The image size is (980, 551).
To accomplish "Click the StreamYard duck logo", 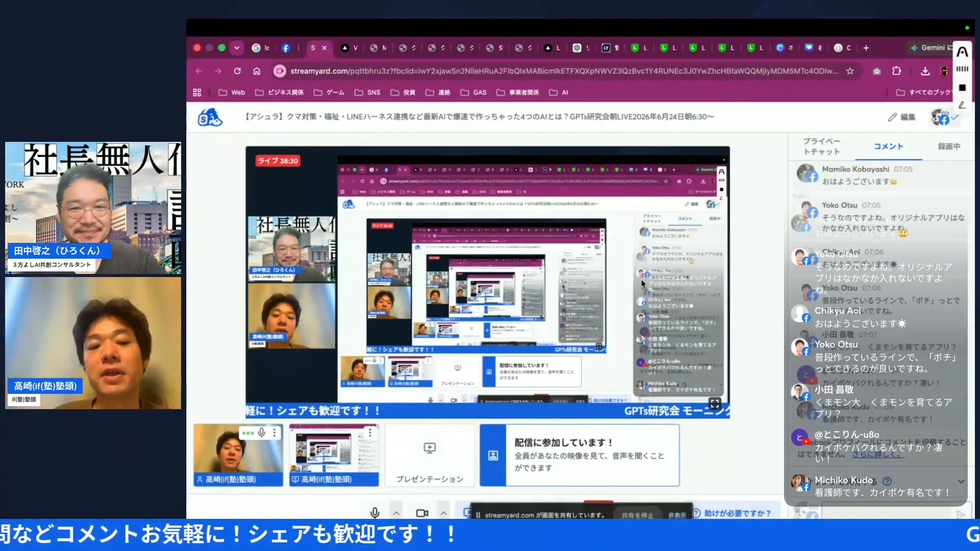I will [x=210, y=117].
